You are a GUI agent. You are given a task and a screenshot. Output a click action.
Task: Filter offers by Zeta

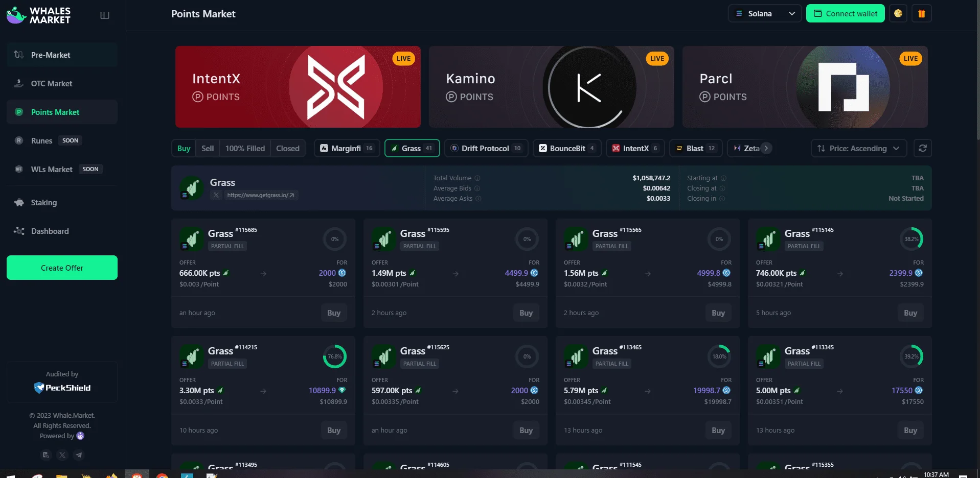746,148
